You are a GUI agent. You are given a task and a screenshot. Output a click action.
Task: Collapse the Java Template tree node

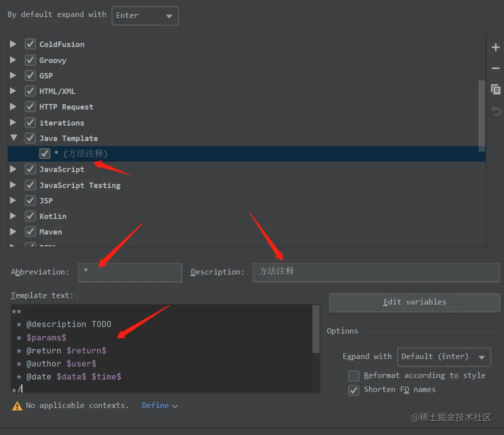[x=13, y=137]
